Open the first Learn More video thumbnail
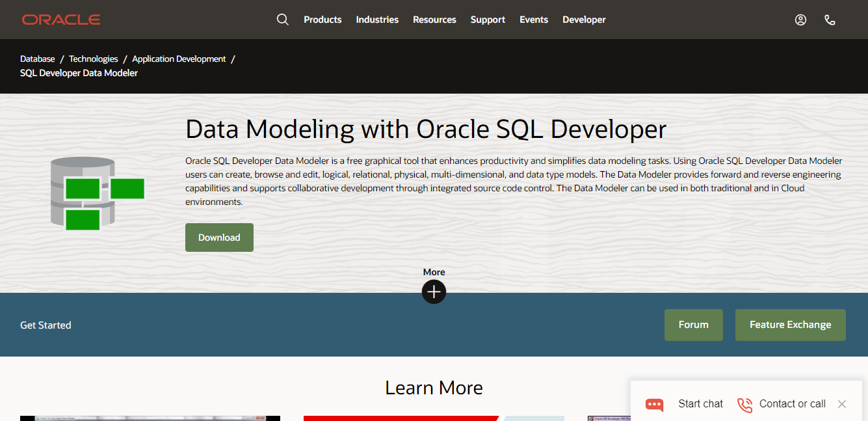 point(150,418)
